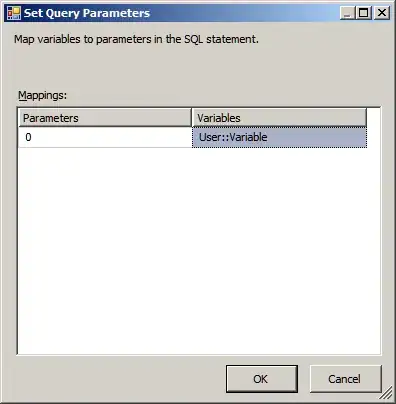Maximize the Set Query Parameters dialog
This screenshot has height=404, width=396.
[x=363, y=13]
